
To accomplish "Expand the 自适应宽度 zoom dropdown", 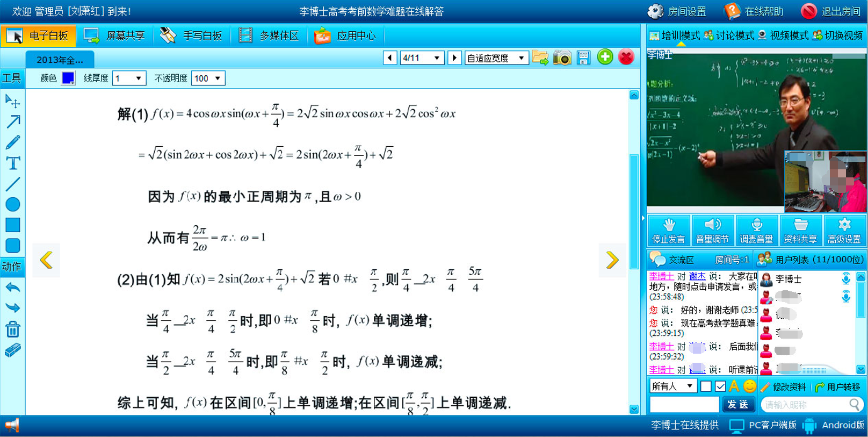I will (496, 58).
